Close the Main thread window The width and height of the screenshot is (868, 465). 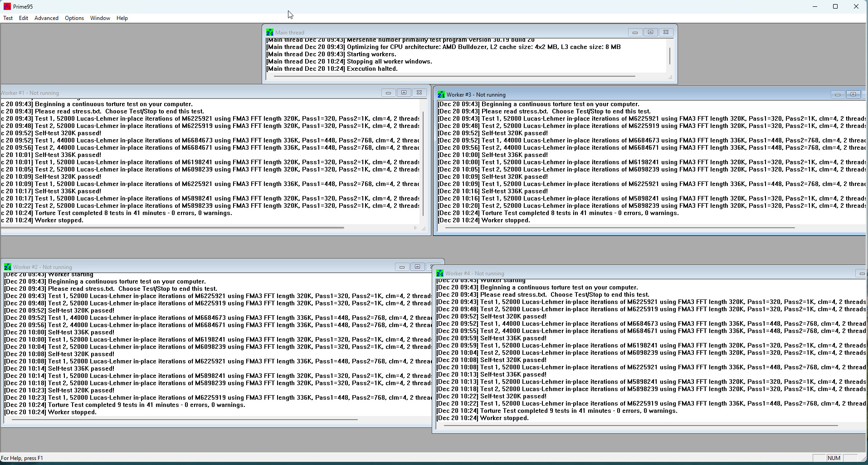pyautogui.click(x=666, y=32)
